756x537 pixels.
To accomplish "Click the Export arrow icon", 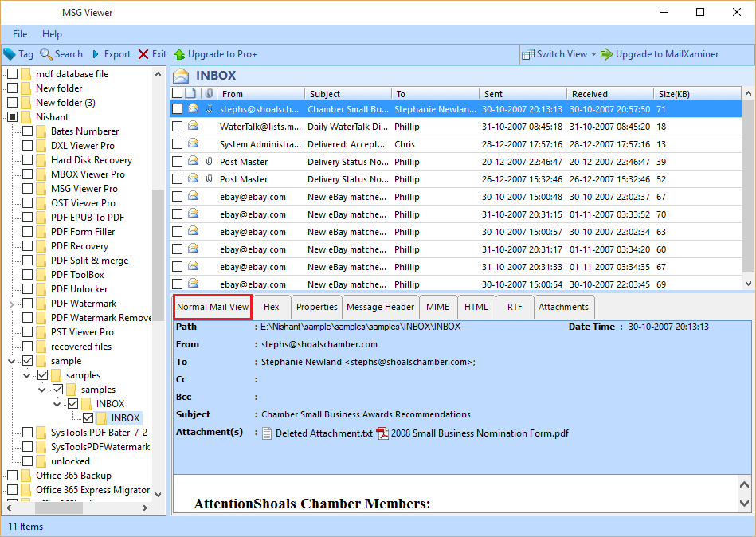I will pos(96,54).
